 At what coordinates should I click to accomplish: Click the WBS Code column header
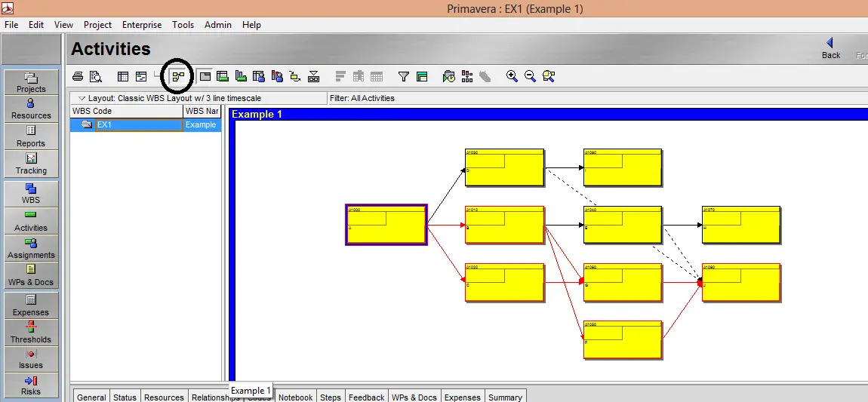pyautogui.click(x=127, y=111)
